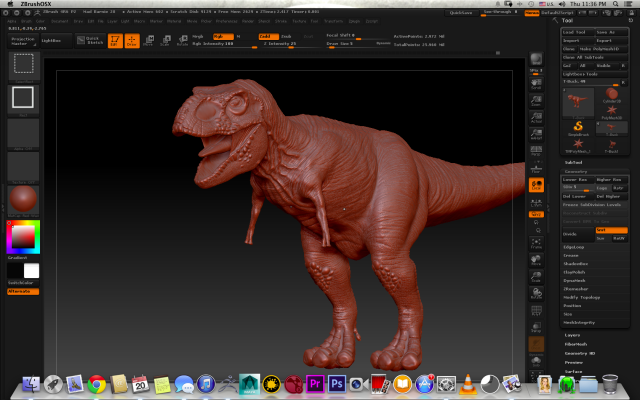Open Google Chrome from the dock
640x400 pixels.
97,384
